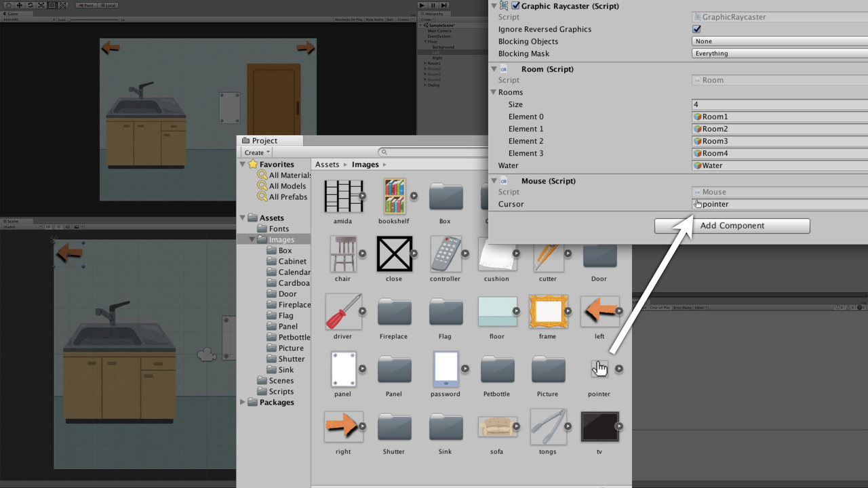Toggle Pivot handle position mode

(x=85, y=5)
